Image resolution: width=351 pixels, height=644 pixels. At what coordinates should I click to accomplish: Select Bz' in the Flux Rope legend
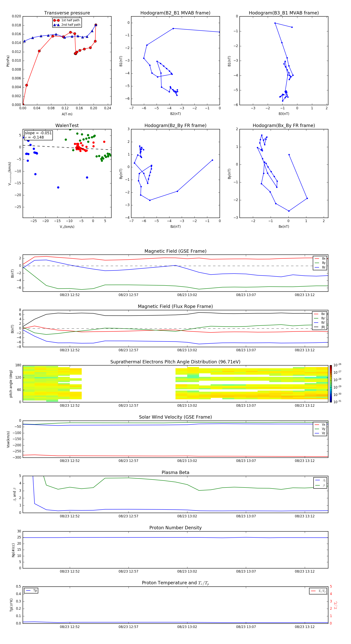[x=320, y=323]
